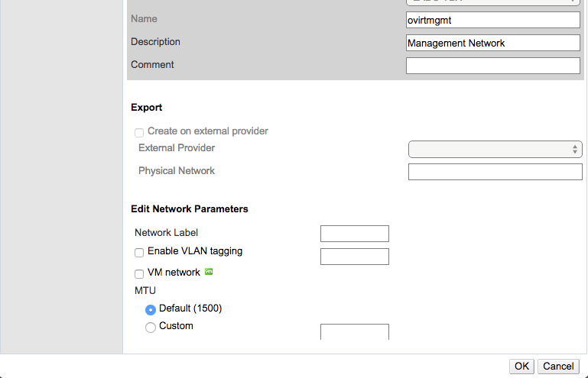Check Create on external provider

point(139,132)
